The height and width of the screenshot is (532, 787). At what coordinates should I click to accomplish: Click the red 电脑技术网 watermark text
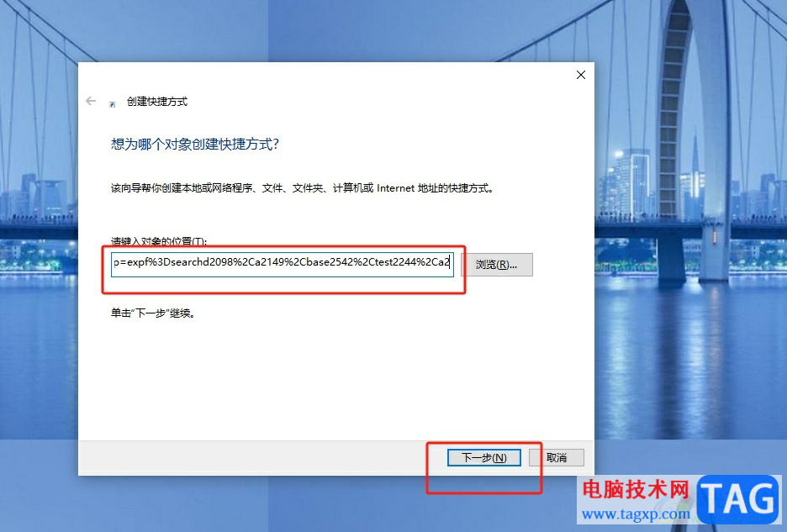click(636, 489)
